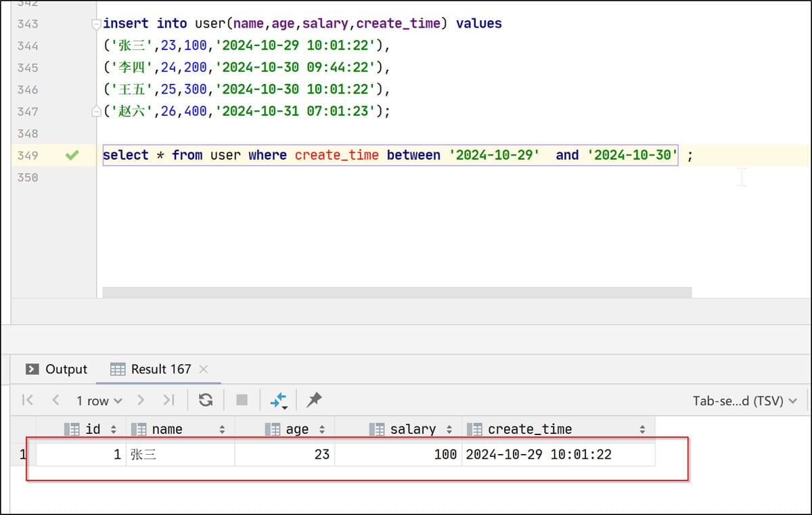Switch to the Output tab
812x515 pixels.
point(57,369)
